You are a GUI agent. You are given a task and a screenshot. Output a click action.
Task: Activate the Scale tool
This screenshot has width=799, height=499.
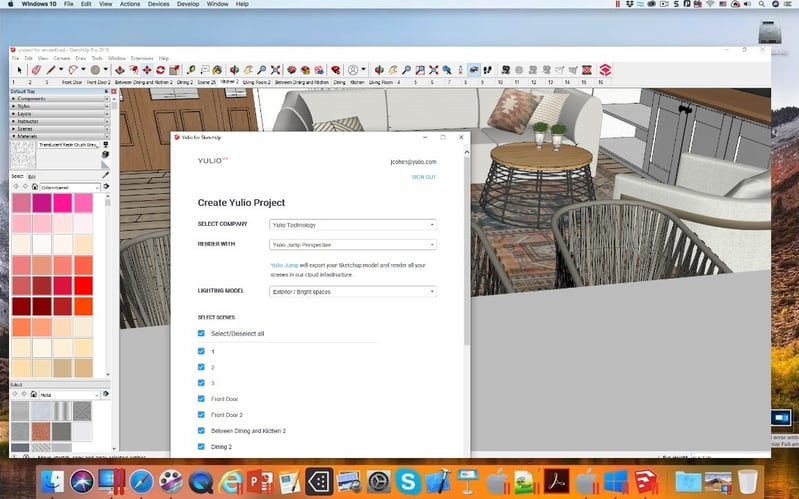coord(174,70)
